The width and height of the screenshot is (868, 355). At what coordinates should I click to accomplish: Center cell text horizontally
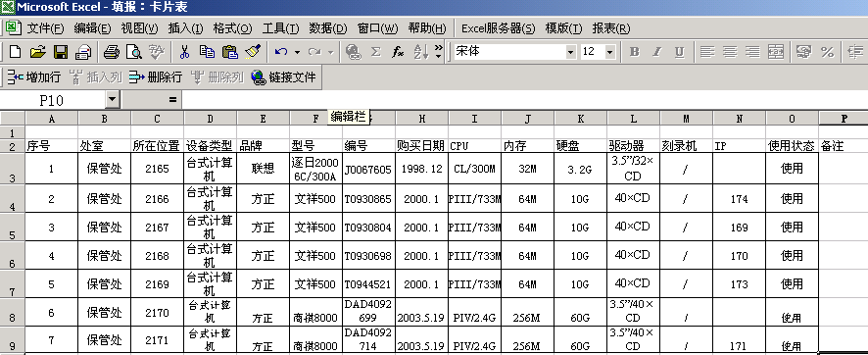point(730,52)
